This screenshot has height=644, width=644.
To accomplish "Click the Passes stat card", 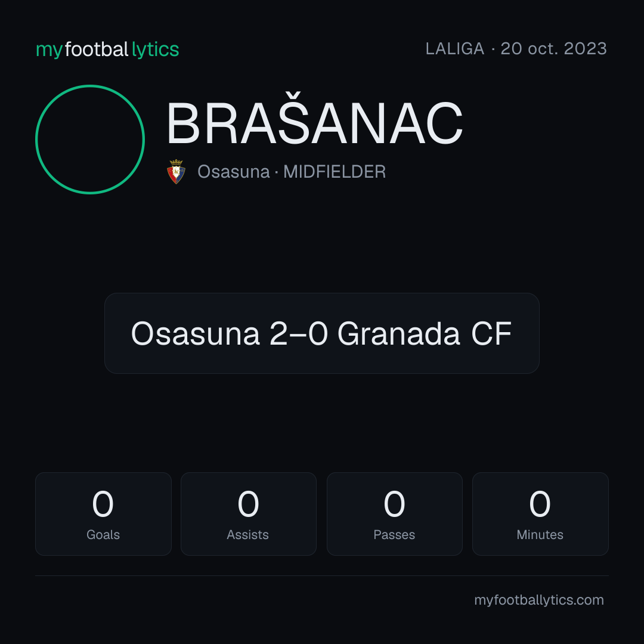I will click(x=394, y=514).
